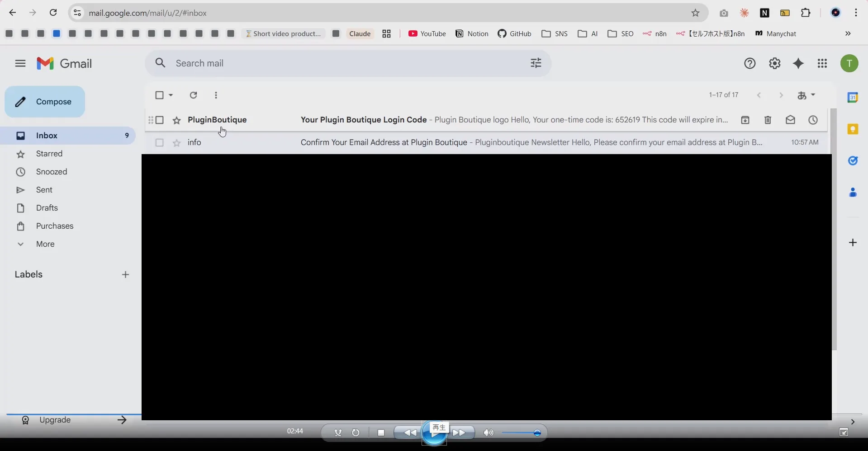868x451 pixels.
Task: Snooze the PluginBoutique email
Action: tap(813, 120)
